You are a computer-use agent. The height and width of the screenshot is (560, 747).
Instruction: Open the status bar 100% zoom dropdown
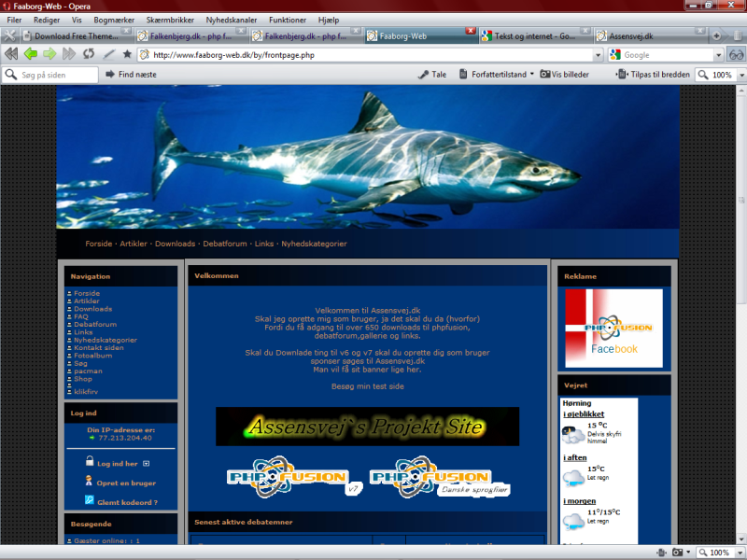[x=739, y=553]
